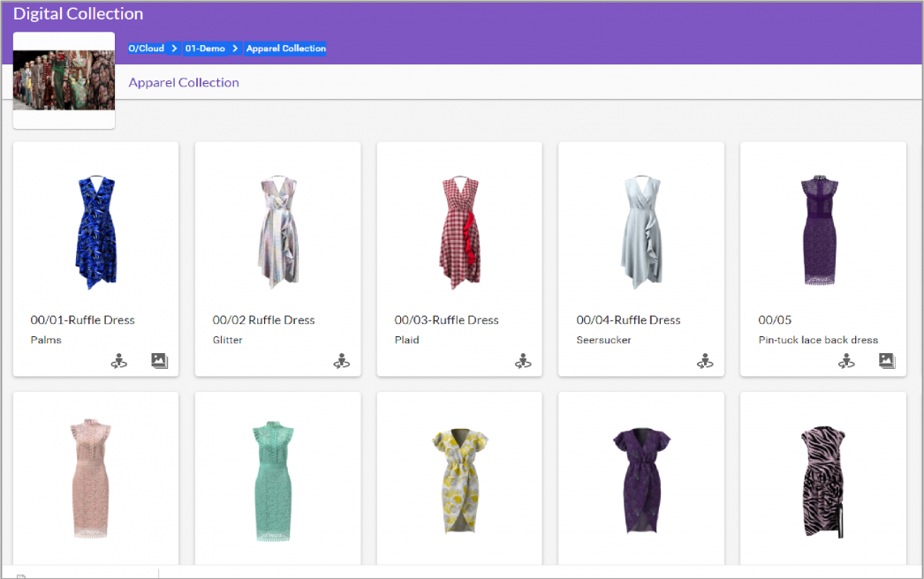Viewport: 924px width, 579px height.
Task: Click the 00/02 Ruffle Dress title
Action: click(x=263, y=320)
